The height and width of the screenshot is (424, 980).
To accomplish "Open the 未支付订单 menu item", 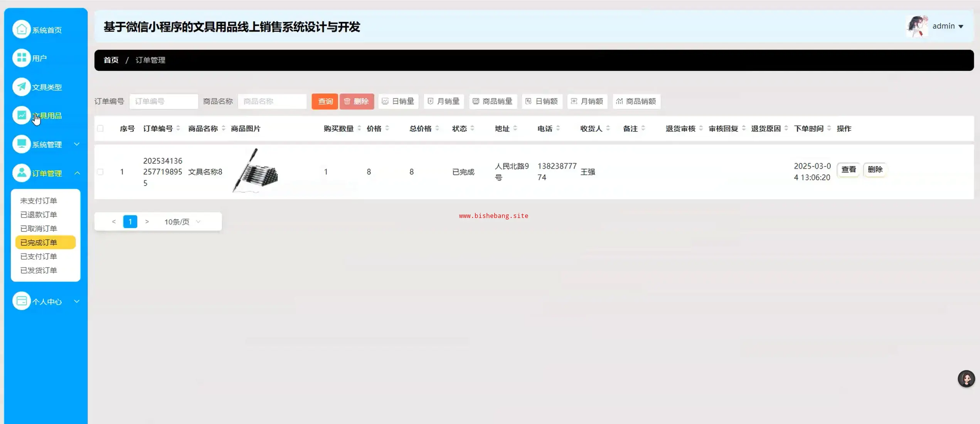I will [39, 201].
